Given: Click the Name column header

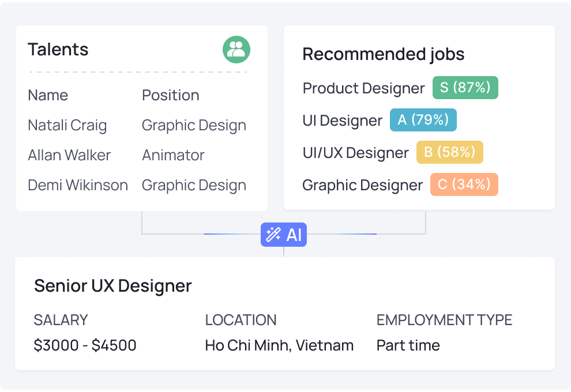Looking at the screenshot, I should (48, 95).
